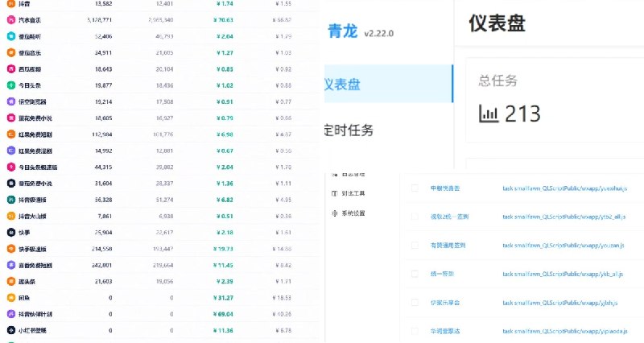Open the command link ending in ykb_all.js
The image size is (644, 343).
coord(563,274)
